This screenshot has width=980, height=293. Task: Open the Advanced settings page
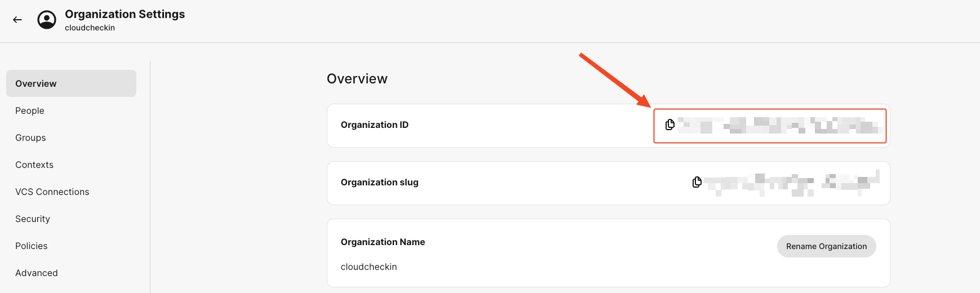[x=37, y=273]
